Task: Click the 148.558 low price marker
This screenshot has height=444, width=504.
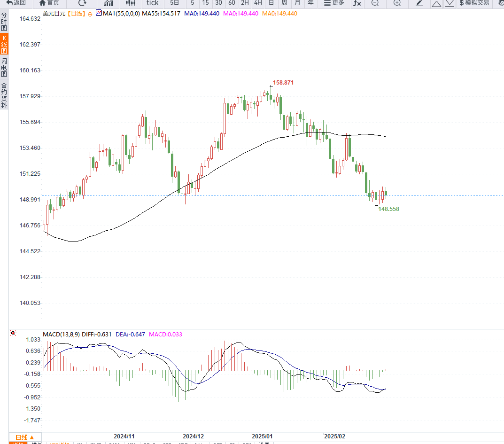Action: [x=388, y=209]
